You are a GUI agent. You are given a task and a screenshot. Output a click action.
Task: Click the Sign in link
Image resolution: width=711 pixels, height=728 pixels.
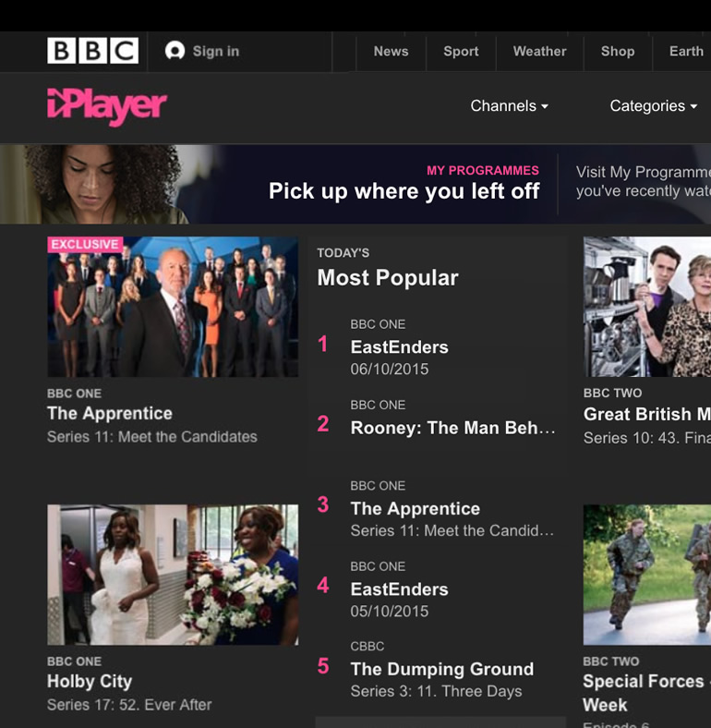pyautogui.click(x=216, y=51)
